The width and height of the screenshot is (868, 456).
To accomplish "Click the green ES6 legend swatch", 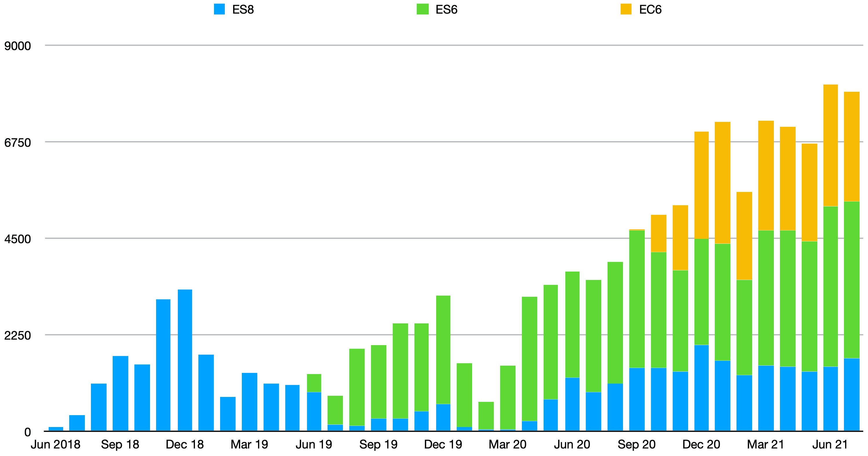I will coord(423,8).
